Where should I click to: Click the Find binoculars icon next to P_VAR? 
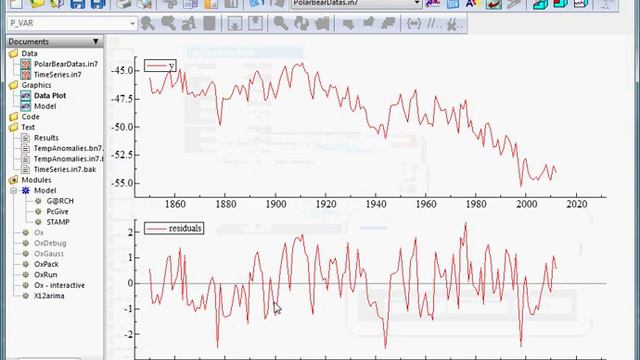pyautogui.click(x=148, y=23)
